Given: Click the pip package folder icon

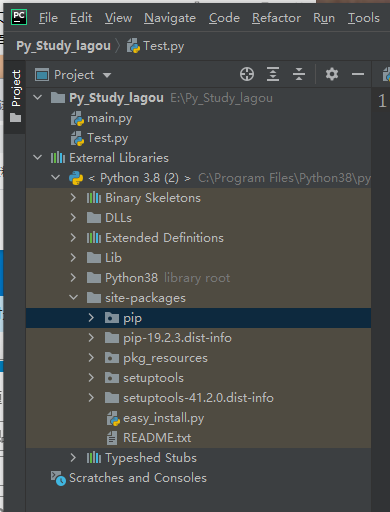Looking at the screenshot, I should point(112,318).
